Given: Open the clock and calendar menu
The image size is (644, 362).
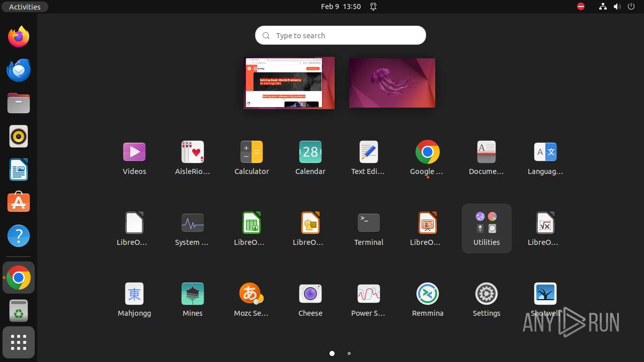Looking at the screenshot, I should [341, 7].
